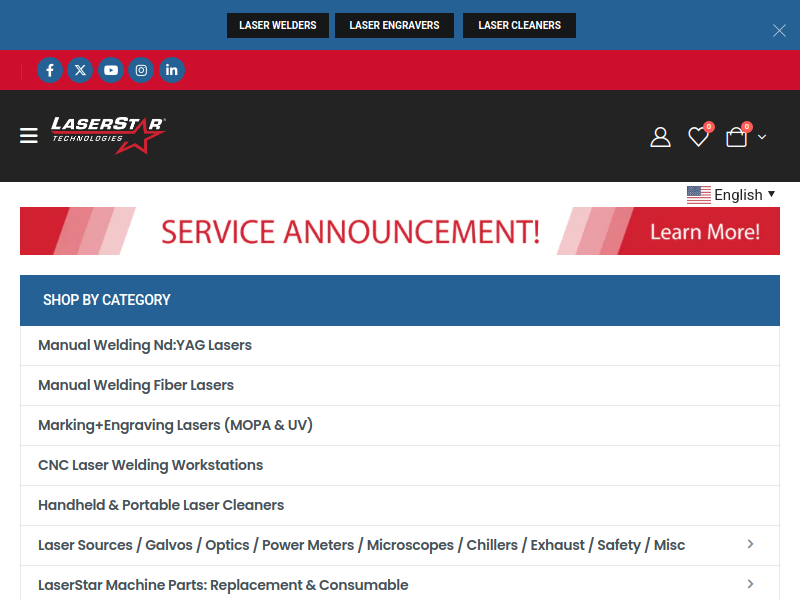
Task: Open the Instagram profile icon
Action: [x=141, y=70]
